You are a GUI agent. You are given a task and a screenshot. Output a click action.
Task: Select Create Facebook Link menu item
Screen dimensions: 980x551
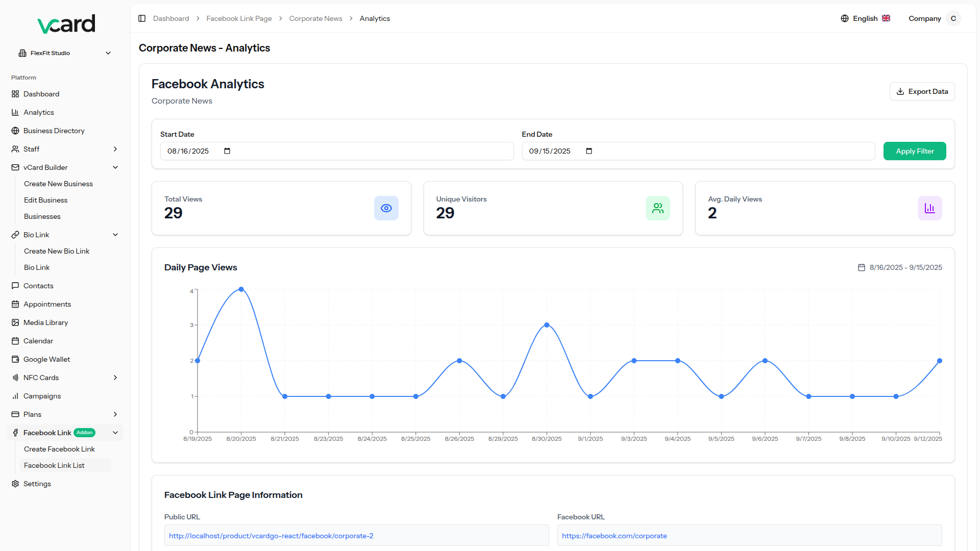pos(59,449)
